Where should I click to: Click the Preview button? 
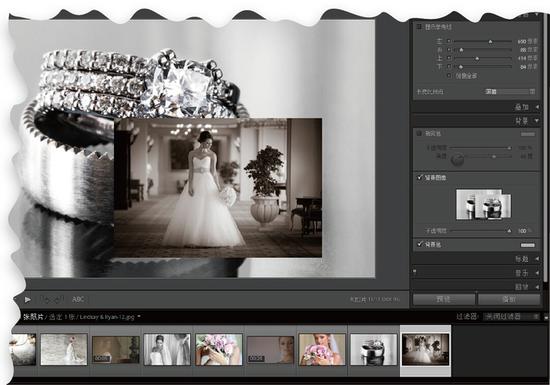pos(444,299)
